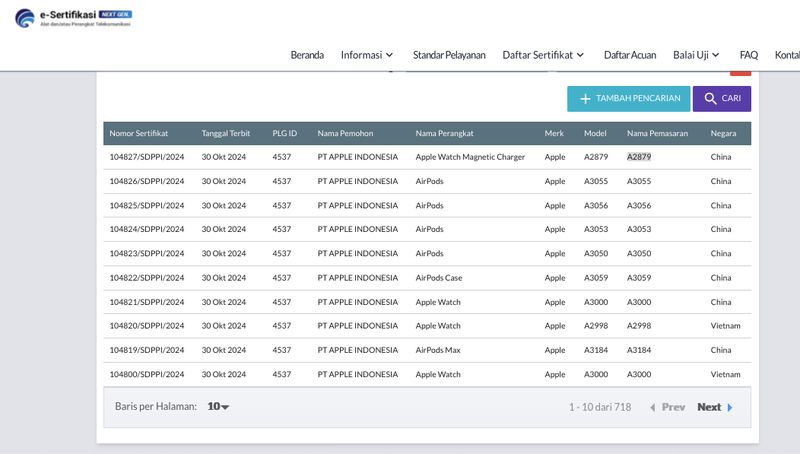Select certificate 104819/SDPPI/2024
This screenshot has height=454, width=800.
click(147, 350)
